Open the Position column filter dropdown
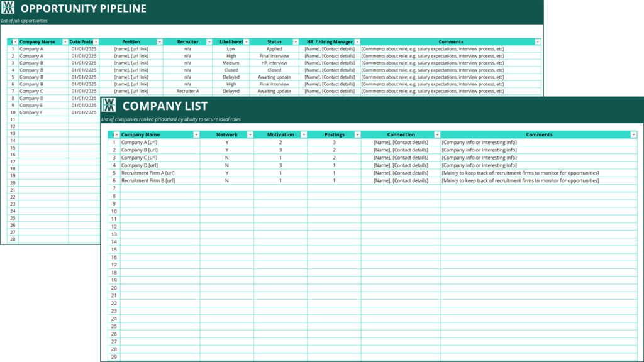Screen dimensions: 644x362 pos(159,42)
